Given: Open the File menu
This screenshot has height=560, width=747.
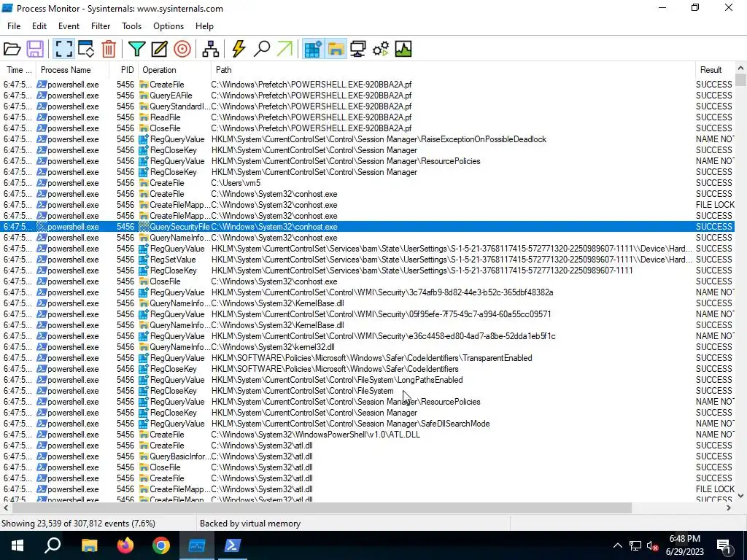Looking at the screenshot, I should [14, 26].
